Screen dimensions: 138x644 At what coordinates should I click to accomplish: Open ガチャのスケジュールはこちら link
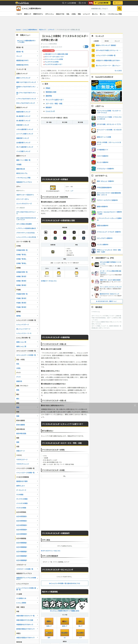(51, 551)
